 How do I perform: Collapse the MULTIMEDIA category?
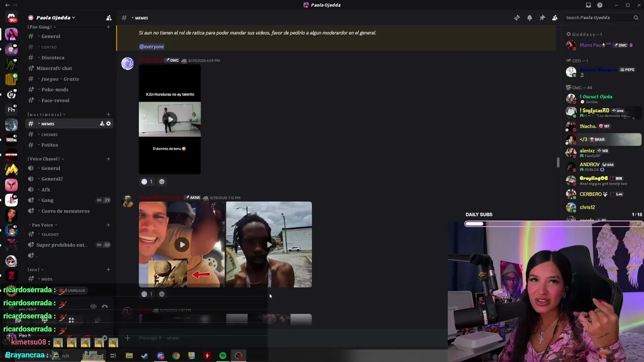click(47, 115)
